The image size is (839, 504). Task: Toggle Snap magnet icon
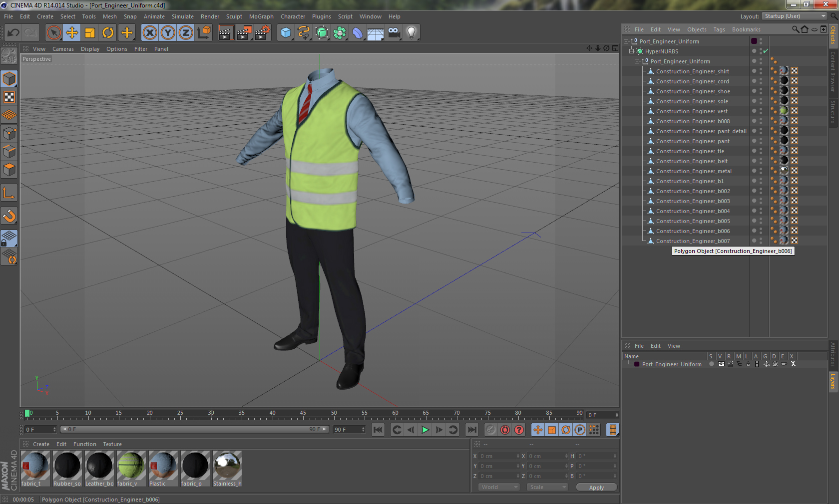(9, 216)
